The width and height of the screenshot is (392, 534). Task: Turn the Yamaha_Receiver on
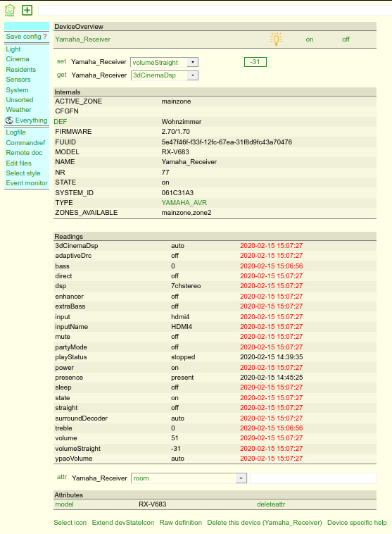(310, 39)
